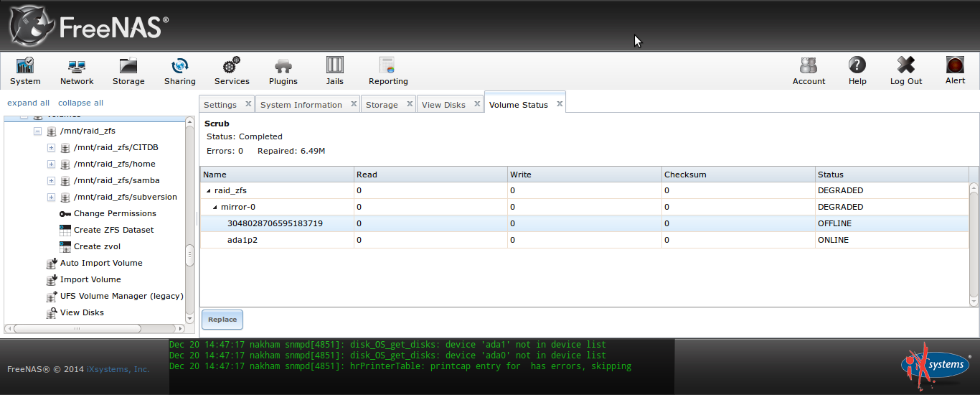
Task: Open the iXsystems, Inc. footer link
Action: [118, 369]
